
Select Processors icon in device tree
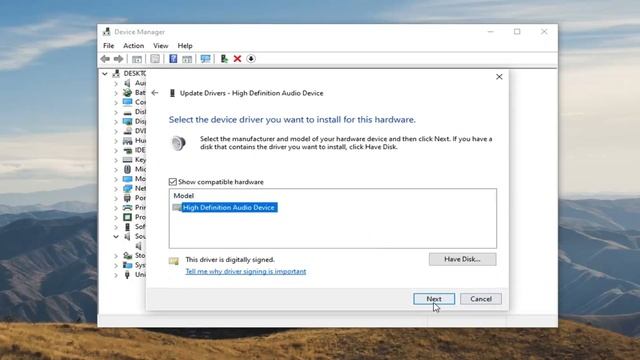point(127,217)
